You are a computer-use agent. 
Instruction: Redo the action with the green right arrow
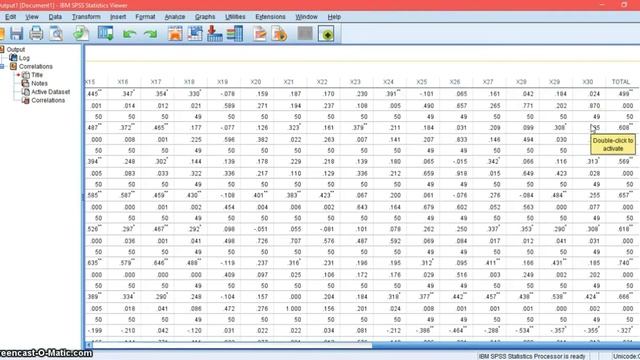pyautogui.click(x=150, y=34)
